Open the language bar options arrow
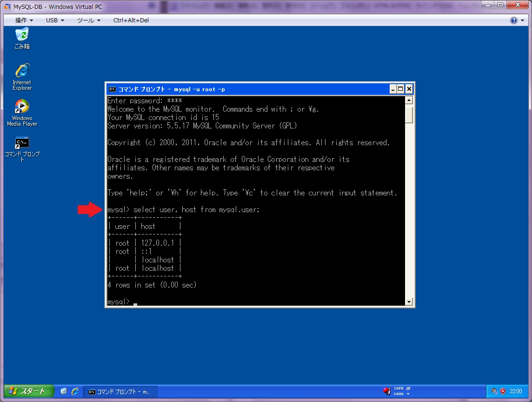Viewport: 532px width, 402px height. click(x=408, y=394)
